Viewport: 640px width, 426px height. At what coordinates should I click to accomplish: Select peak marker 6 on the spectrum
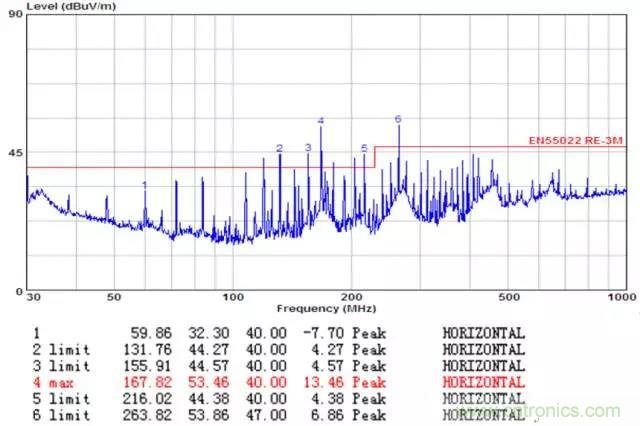click(398, 119)
